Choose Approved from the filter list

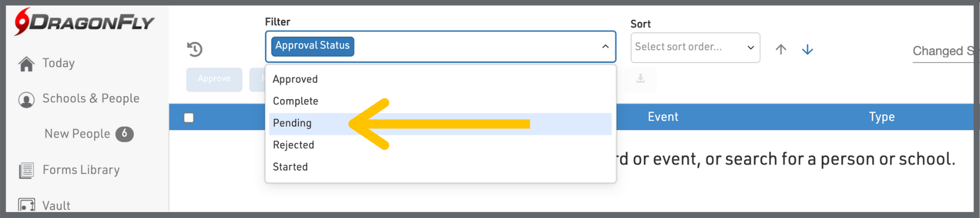(x=295, y=79)
